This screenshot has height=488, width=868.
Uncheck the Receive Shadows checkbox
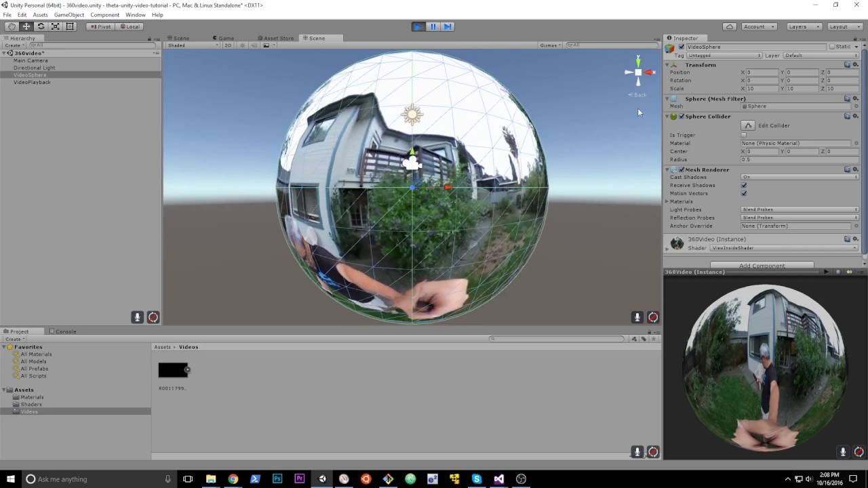744,185
